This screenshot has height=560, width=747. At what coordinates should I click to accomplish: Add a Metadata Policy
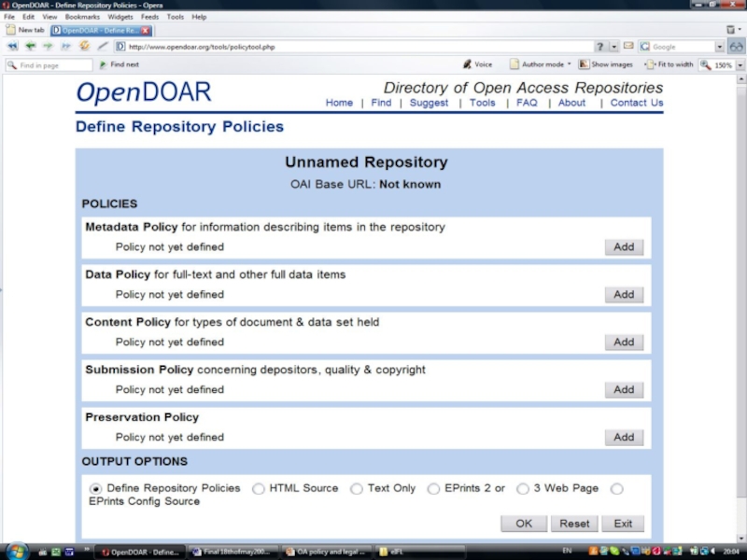624,247
